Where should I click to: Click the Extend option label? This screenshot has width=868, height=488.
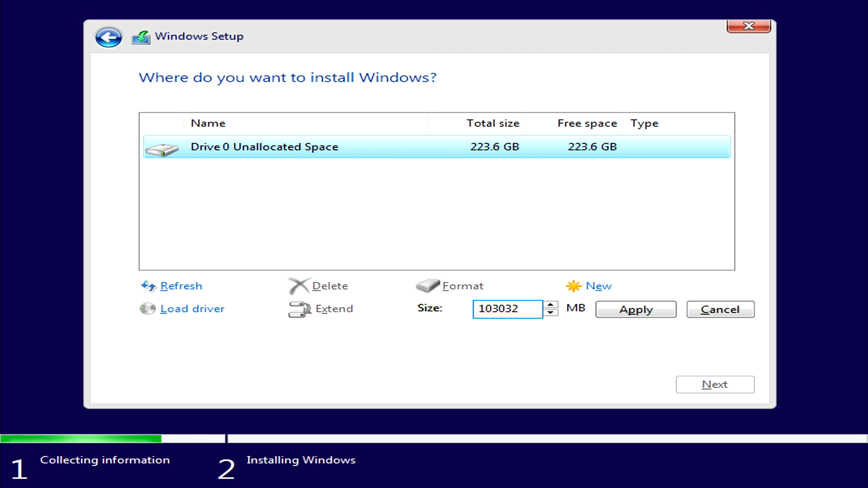[334, 309]
